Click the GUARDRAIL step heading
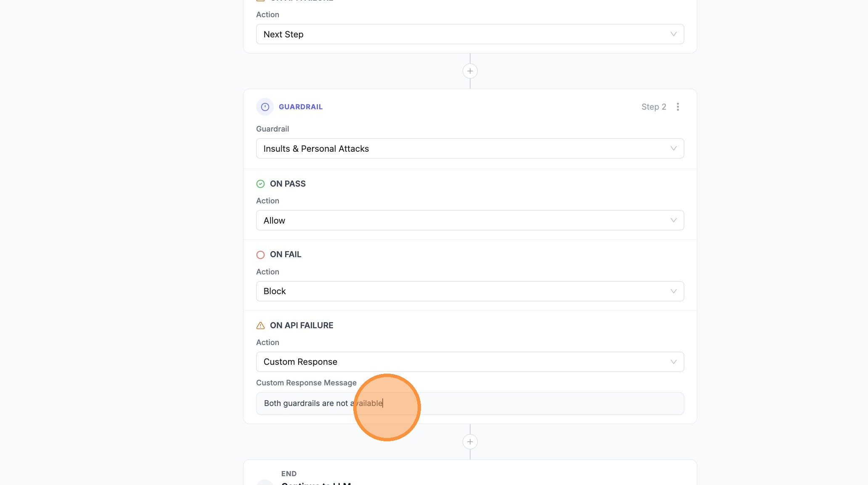Screen dimensions: 868x485 click(x=300, y=107)
